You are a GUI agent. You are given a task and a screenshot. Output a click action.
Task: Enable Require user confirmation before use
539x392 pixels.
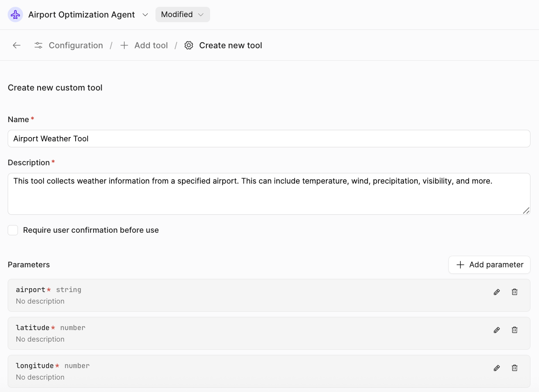13,230
